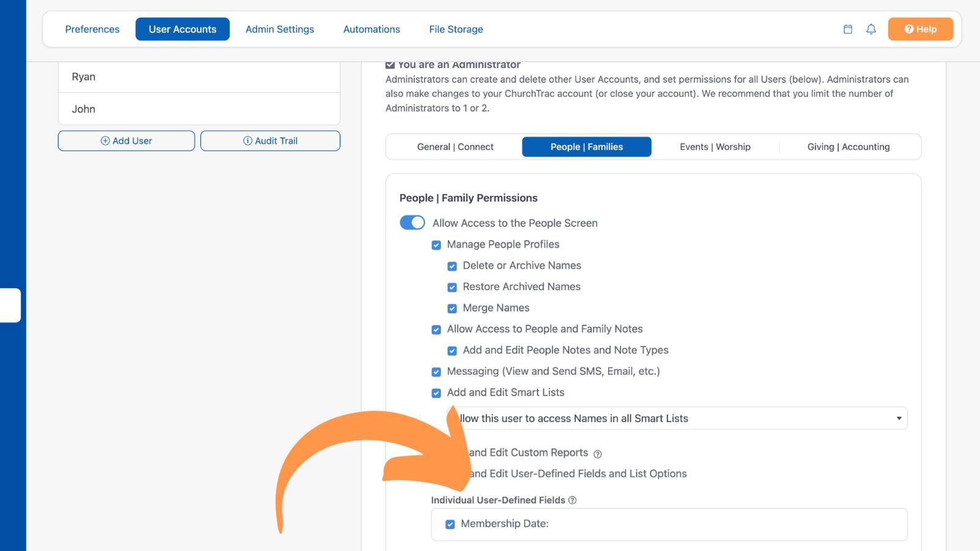980x551 pixels.
Task: Uncheck the Membership Date field checkbox
Action: click(450, 524)
